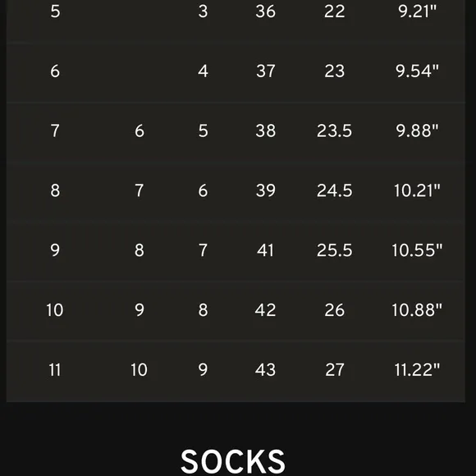Viewport: 476px width, 476px height.
Task: Select the 10.55" length cell
Action: tap(417, 250)
